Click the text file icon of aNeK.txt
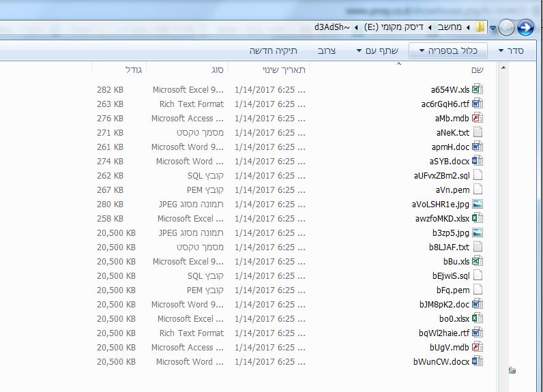The image size is (543, 392). coord(478,132)
